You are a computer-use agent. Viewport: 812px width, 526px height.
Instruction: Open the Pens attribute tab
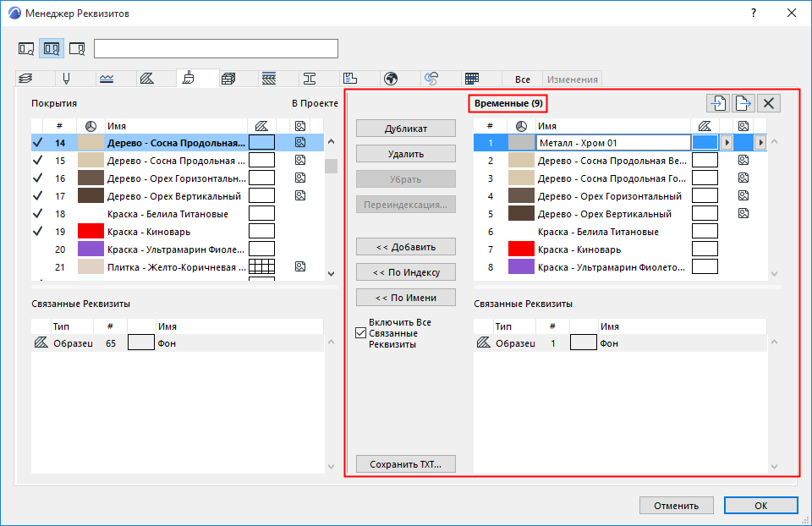(66, 79)
